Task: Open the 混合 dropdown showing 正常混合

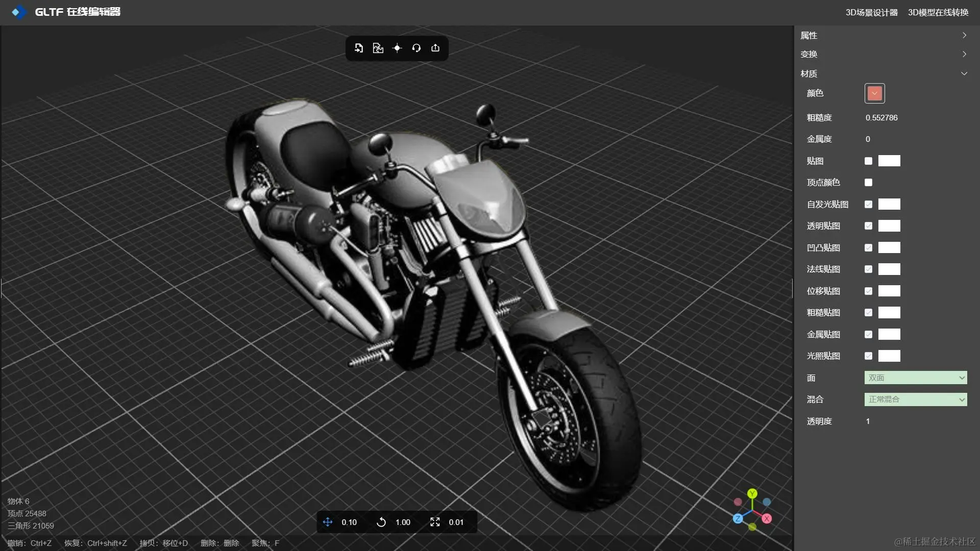Action: pyautogui.click(x=915, y=399)
